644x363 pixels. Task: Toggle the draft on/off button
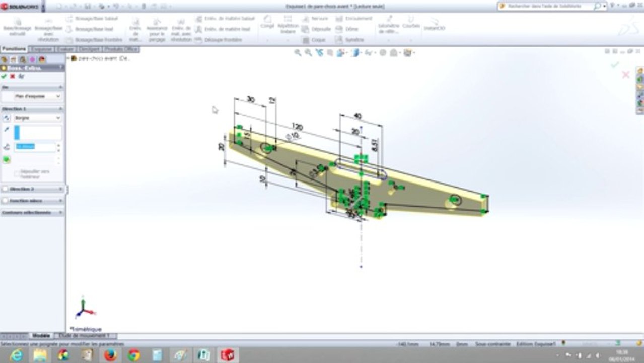(7, 160)
